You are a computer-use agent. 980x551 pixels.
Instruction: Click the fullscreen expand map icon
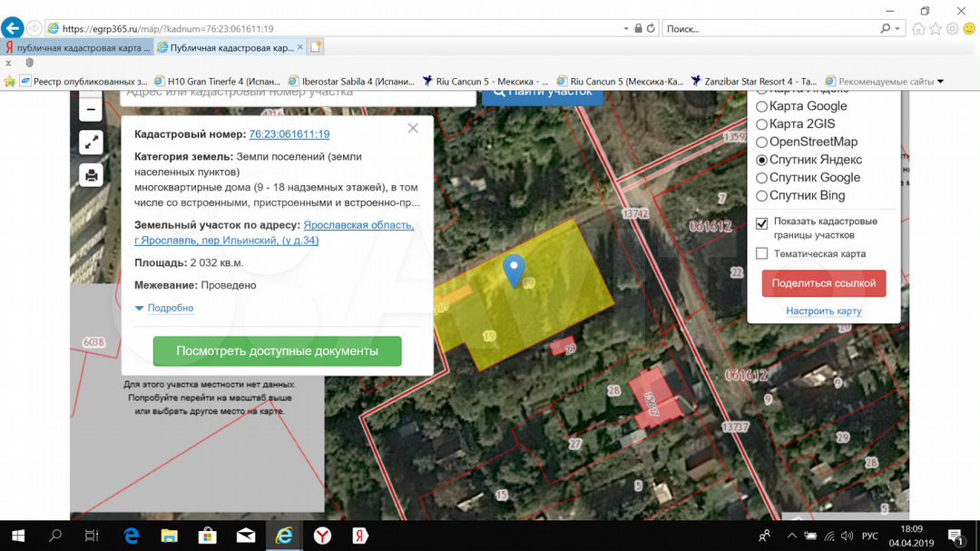[91, 143]
